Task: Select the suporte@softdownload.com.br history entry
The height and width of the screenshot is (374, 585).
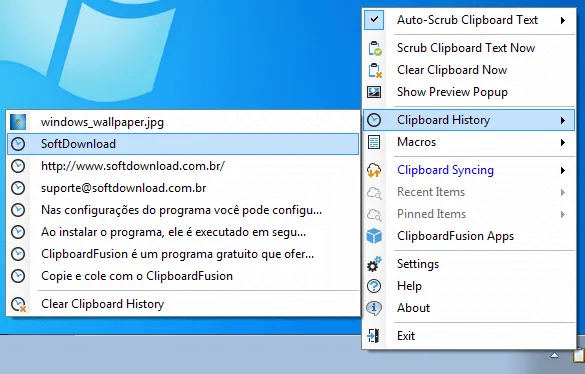Action: pyautogui.click(x=183, y=188)
